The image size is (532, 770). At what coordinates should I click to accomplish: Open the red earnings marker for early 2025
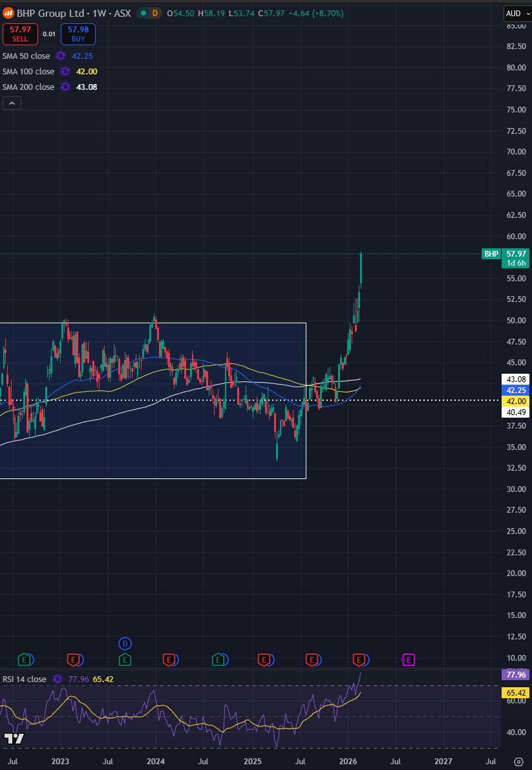264,659
